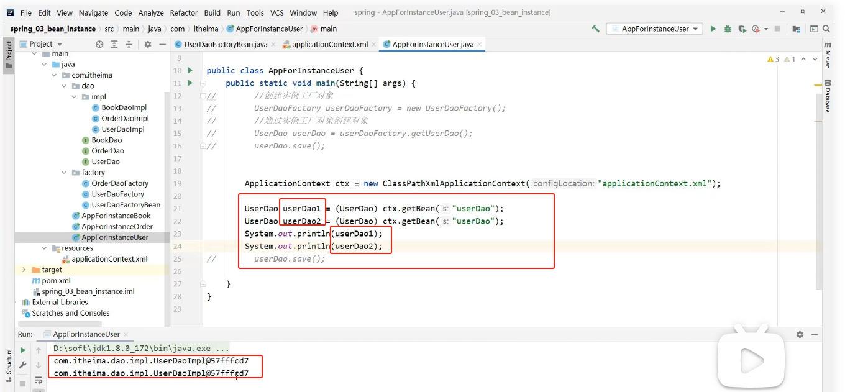This screenshot has height=392, width=868.
Task: Fold the main method at its gutter marker
Action: [x=203, y=83]
